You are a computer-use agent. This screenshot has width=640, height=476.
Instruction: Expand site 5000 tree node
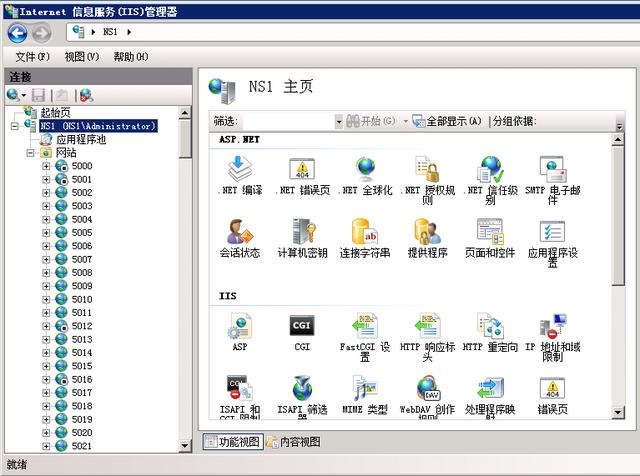[x=46, y=166]
